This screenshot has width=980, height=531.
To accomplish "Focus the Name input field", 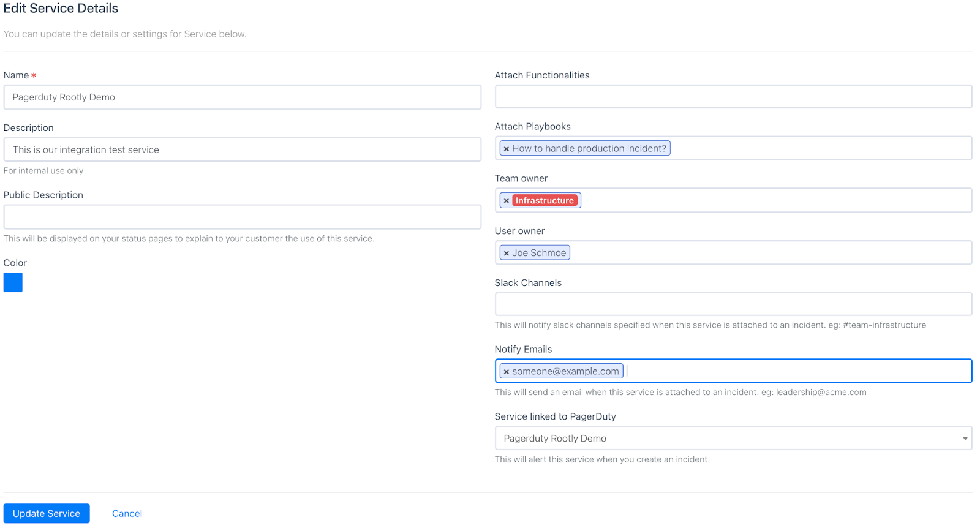I will 243,97.
